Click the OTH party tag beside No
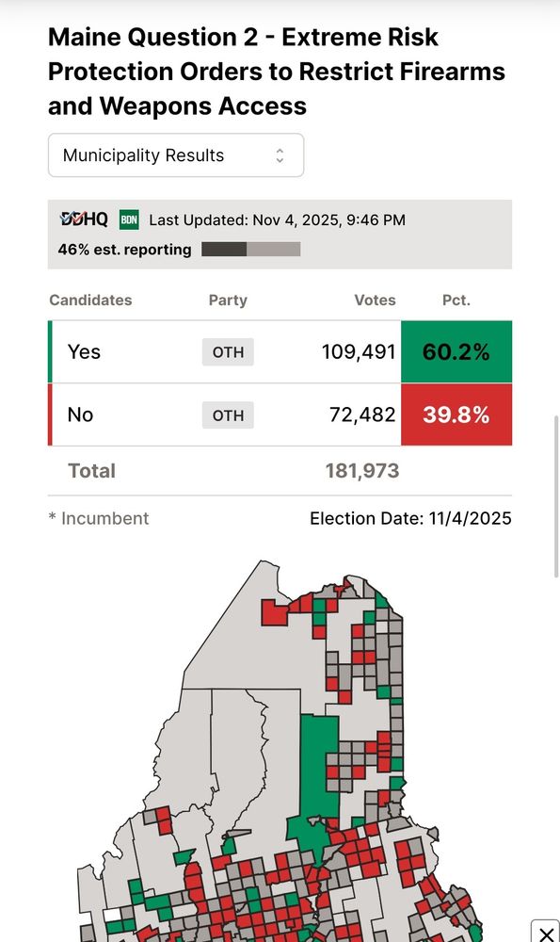 coord(228,414)
